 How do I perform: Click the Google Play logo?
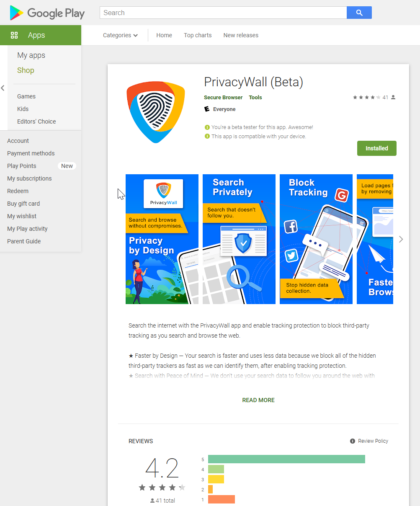47,13
